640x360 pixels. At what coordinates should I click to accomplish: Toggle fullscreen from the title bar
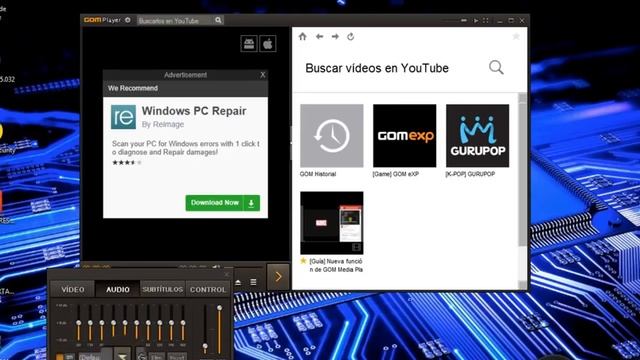(486, 20)
